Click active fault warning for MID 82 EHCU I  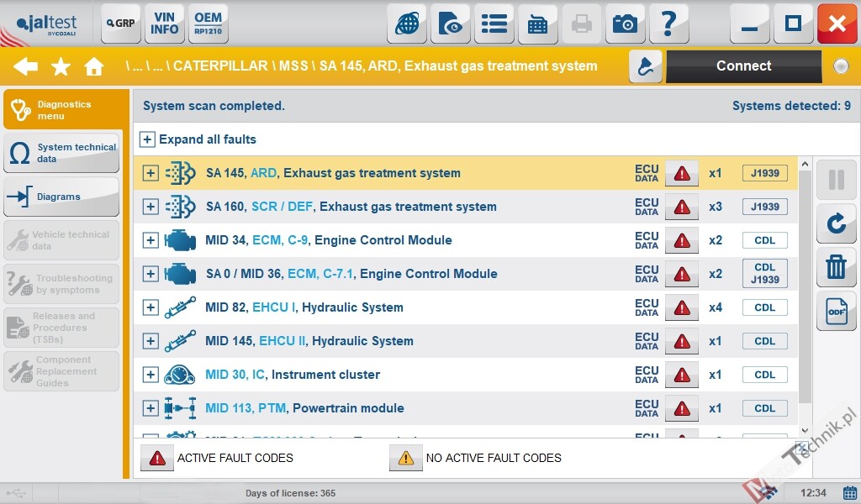click(x=681, y=307)
